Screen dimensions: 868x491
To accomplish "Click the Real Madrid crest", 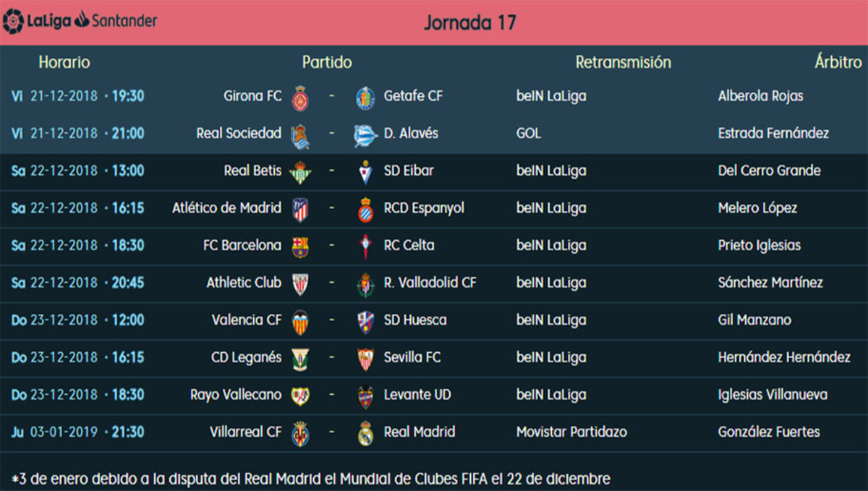I will point(366,433).
